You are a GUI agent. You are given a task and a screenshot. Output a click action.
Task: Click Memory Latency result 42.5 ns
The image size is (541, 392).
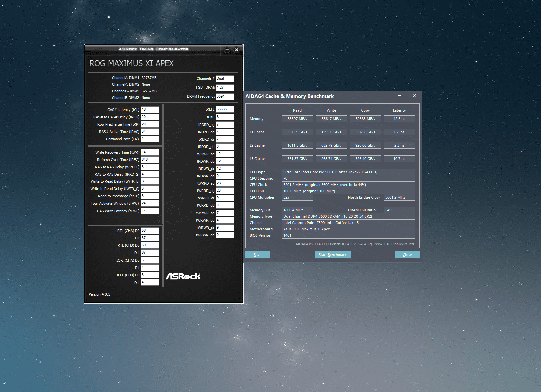click(x=399, y=119)
